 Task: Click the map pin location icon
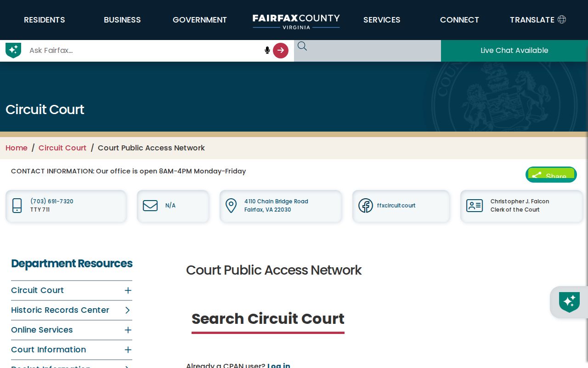point(231,206)
